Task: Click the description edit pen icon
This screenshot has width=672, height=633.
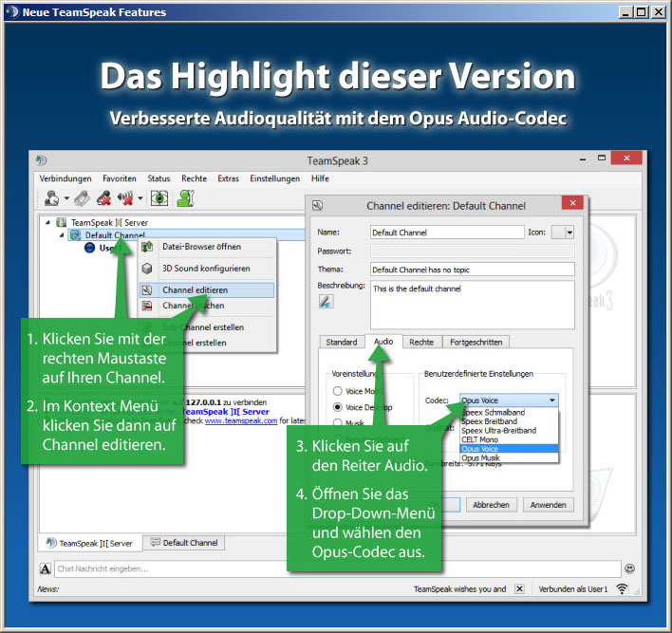Action: tap(326, 302)
